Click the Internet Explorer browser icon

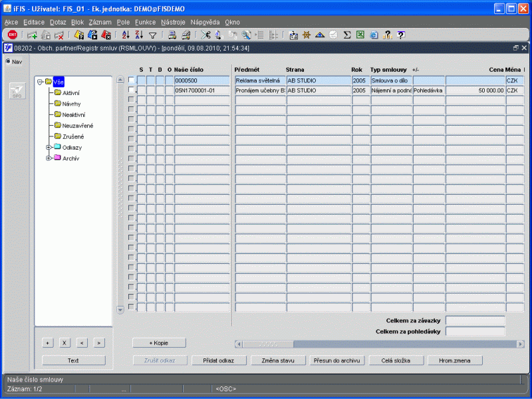coord(374,35)
